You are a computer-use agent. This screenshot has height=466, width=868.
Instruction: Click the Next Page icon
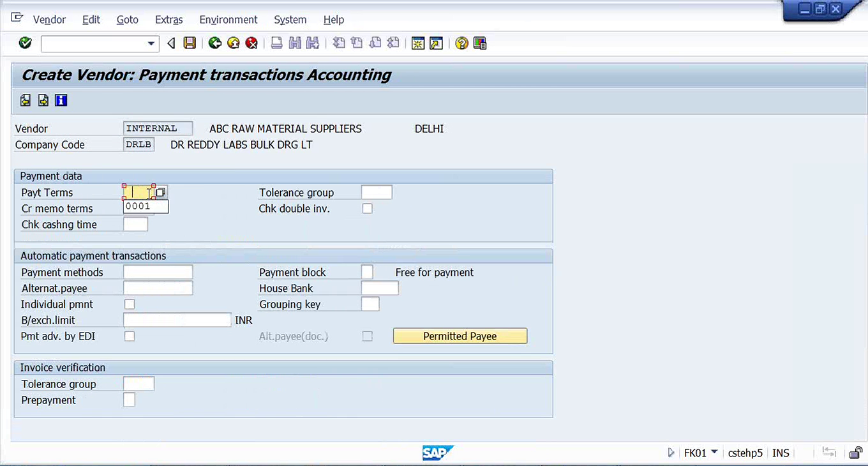(x=375, y=43)
